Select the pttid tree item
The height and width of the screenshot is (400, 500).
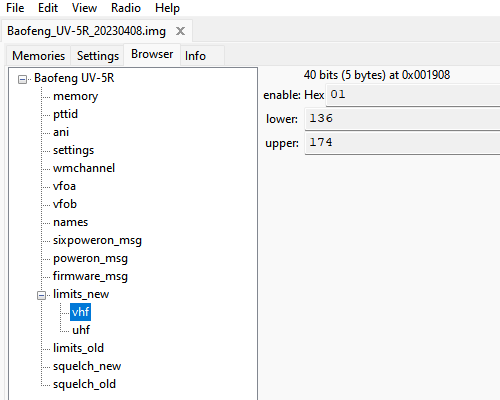65,114
